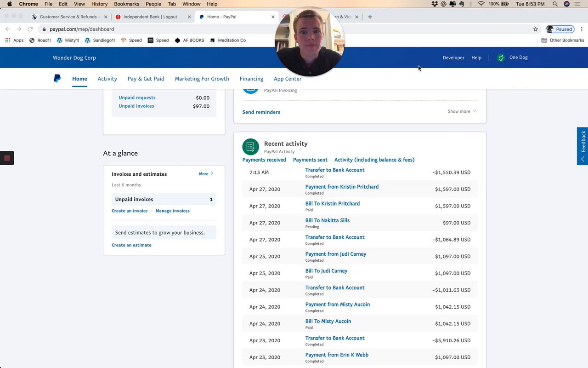Open Pay & Get Paid navigation tab
Image resolution: width=588 pixels, height=368 pixels.
(146, 79)
